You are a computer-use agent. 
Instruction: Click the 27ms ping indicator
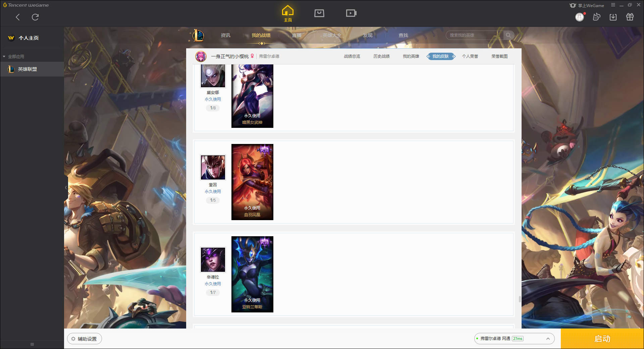coord(518,339)
